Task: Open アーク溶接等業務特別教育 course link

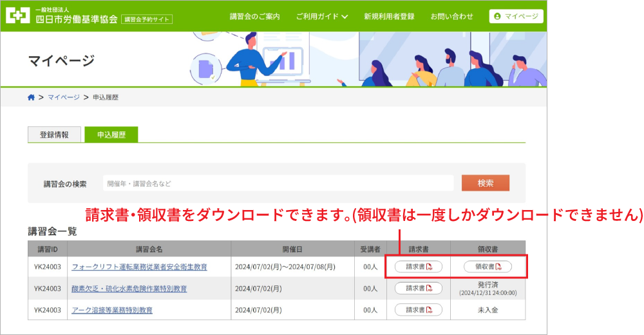Action: tap(112, 310)
